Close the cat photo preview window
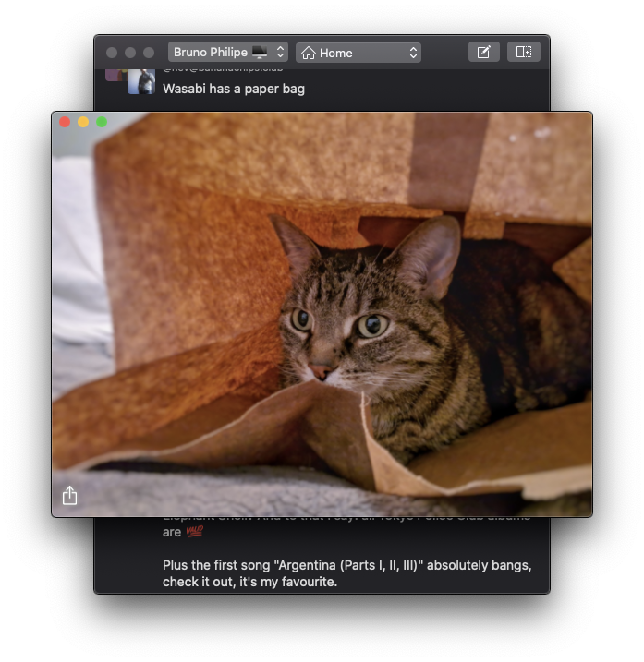This screenshot has height=662, width=644. pos(65,122)
